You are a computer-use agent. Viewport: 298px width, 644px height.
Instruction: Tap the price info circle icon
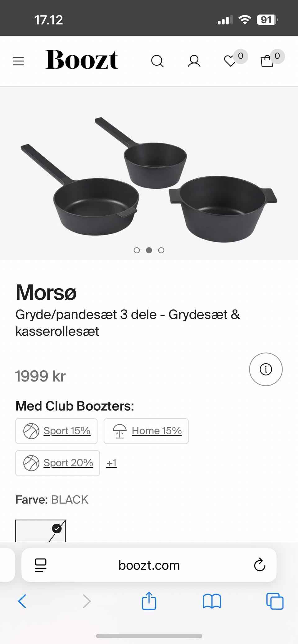(x=266, y=369)
